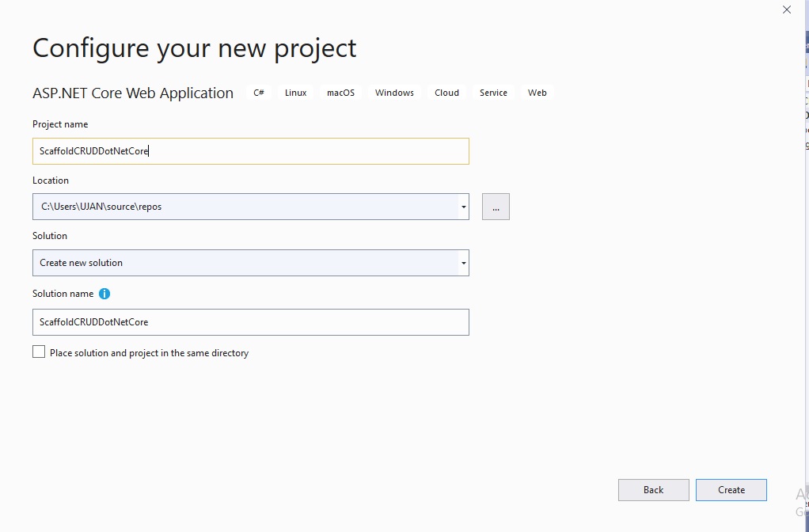Click the Location path text field
This screenshot has width=809, height=532.
coord(245,207)
